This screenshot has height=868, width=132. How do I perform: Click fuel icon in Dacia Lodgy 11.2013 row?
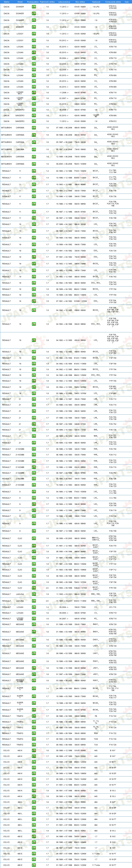point(34,34)
